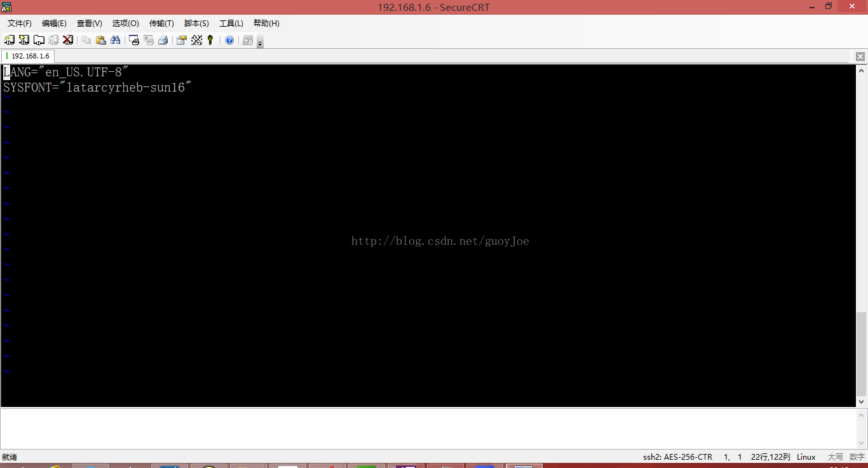Disconnect the session using the red X icon

point(67,39)
